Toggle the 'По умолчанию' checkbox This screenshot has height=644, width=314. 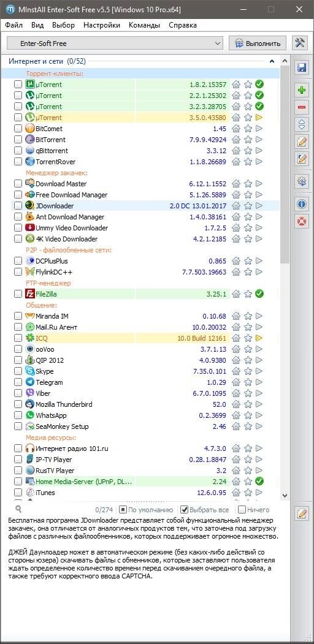coord(123,510)
